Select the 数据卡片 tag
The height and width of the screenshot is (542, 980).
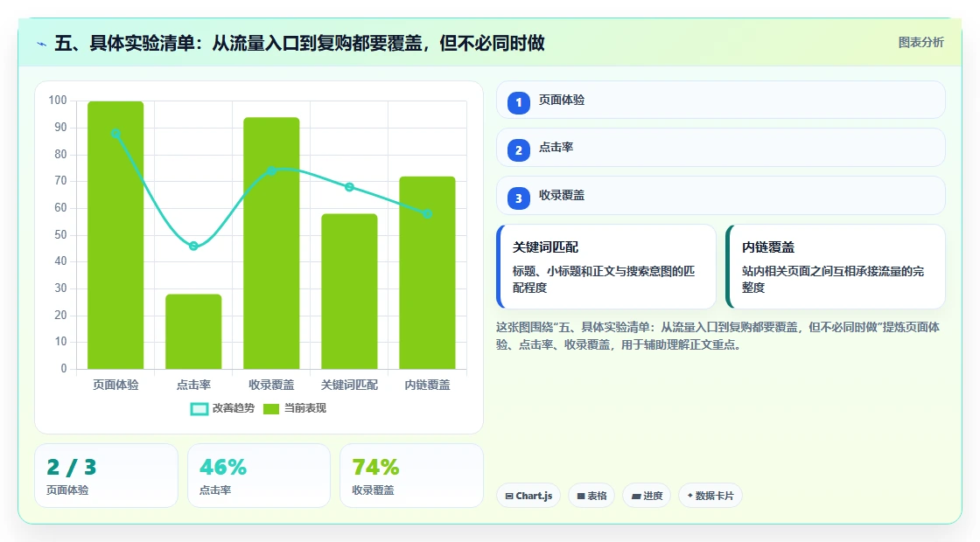tap(710, 496)
